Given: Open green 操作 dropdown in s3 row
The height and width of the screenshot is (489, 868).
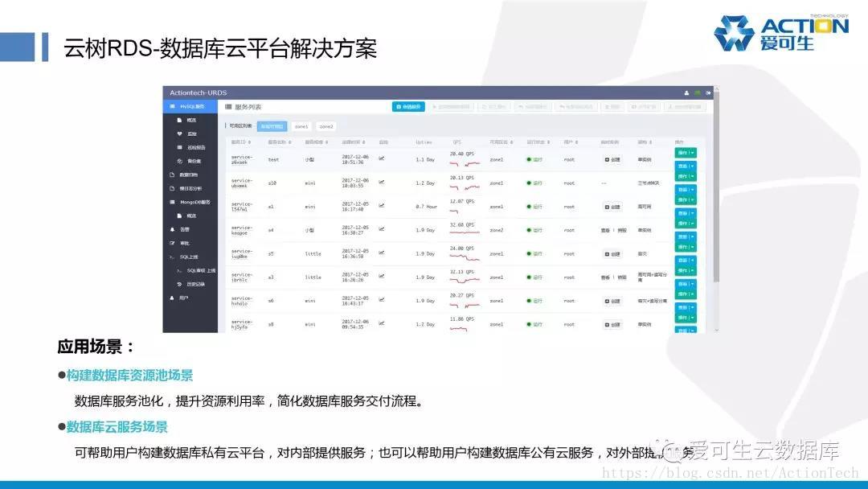Looking at the screenshot, I should [686, 270].
